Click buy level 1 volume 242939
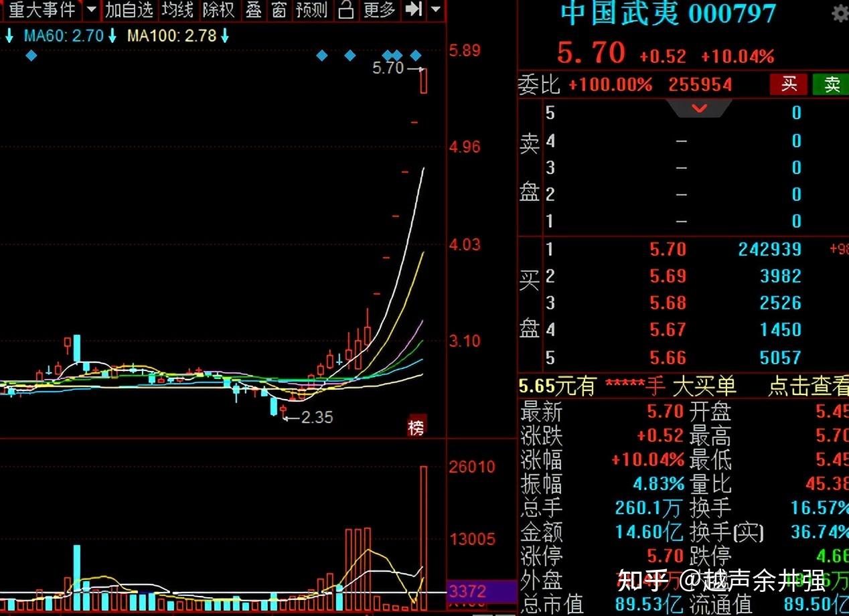The width and height of the screenshot is (849, 616). [769, 250]
